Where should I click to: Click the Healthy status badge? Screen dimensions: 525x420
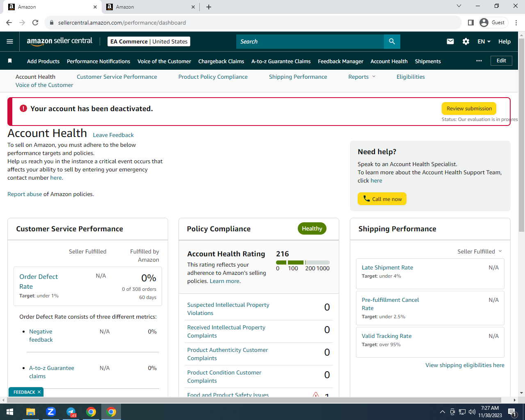[x=312, y=228]
